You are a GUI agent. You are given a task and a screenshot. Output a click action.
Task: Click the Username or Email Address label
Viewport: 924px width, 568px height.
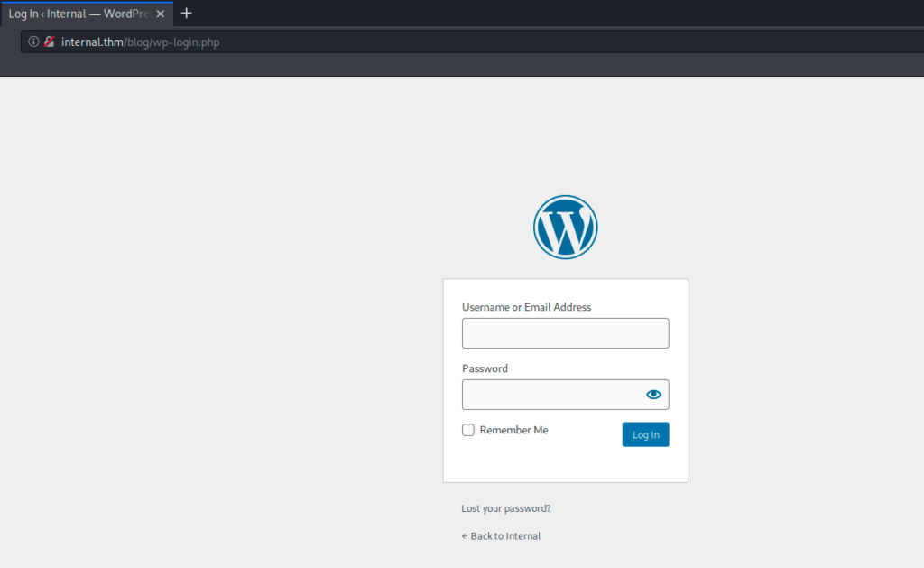[526, 307]
